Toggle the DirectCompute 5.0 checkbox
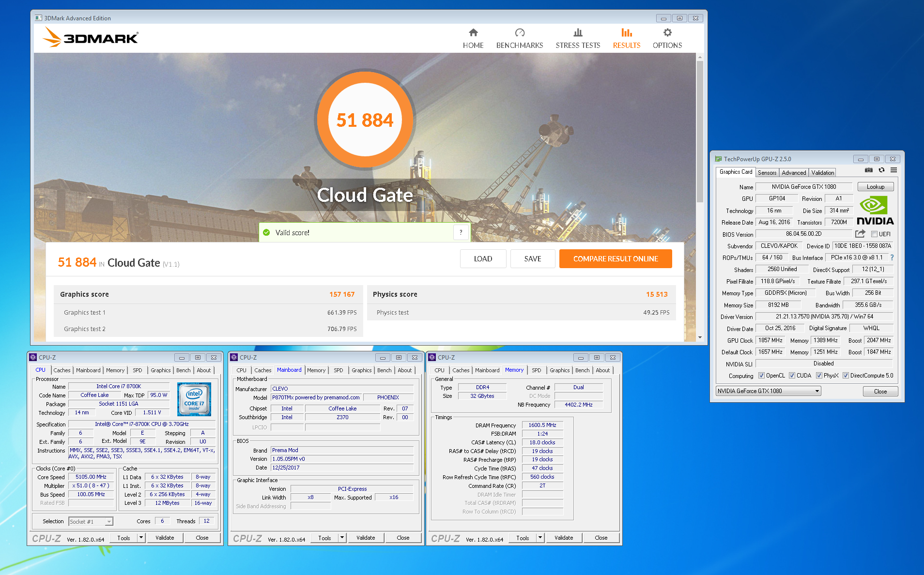The width and height of the screenshot is (924, 575). click(846, 376)
